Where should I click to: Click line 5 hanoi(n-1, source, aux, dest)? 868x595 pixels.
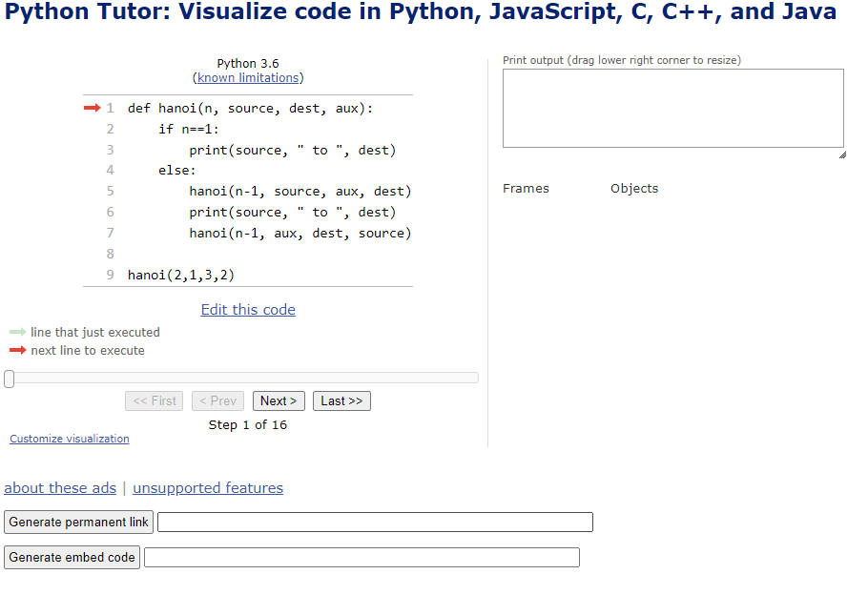click(300, 192)
